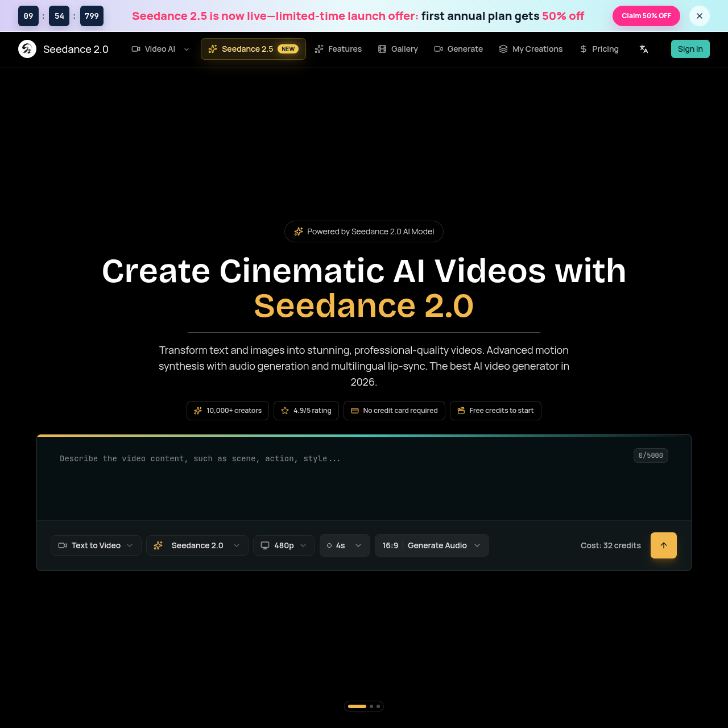Click the circle icon beside 4s
The width and height of the screenshot is (728, 728).
click(329, 545)
